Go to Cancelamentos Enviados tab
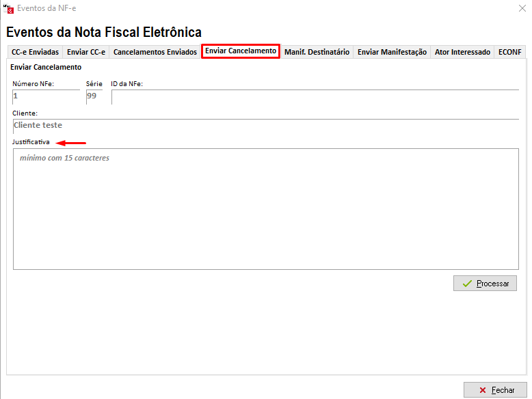 coord(155,52)
